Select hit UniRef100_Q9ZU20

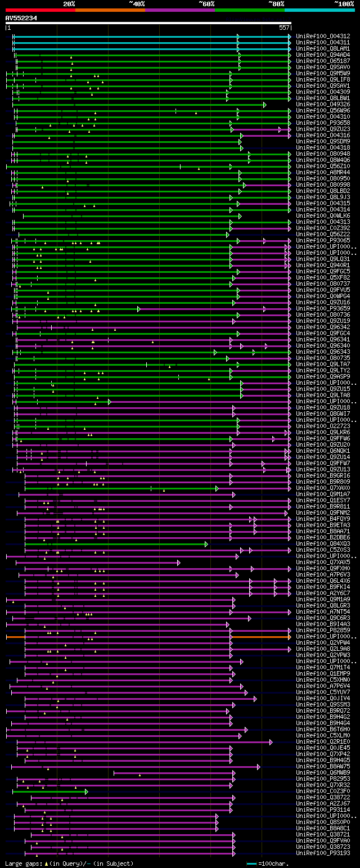323,445
